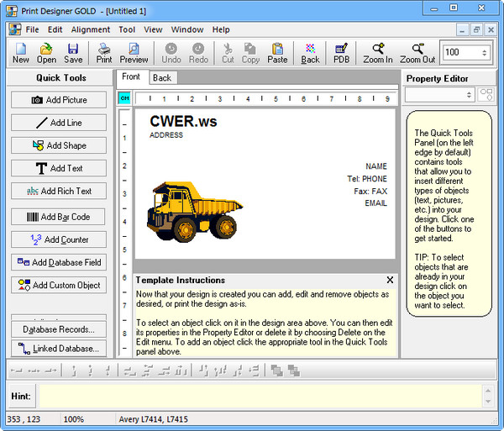Save the design using the Save icon
This screenshot has height=431, width=504.
pos(73,52)
